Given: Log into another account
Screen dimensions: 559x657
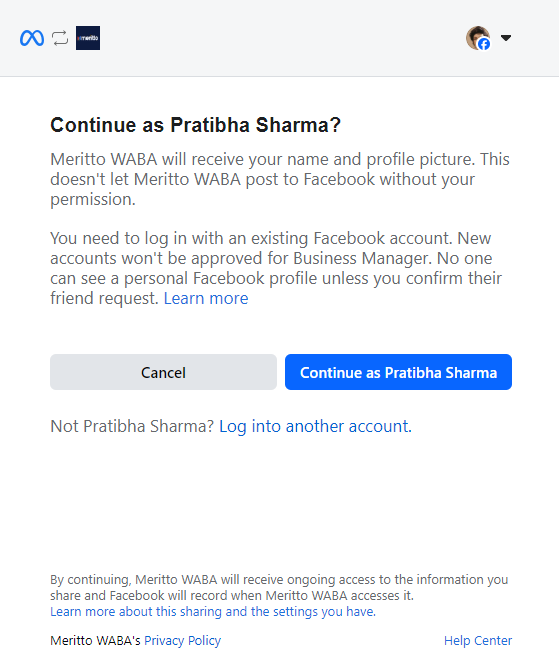Looking at the screenshot, I should (316, 427).
